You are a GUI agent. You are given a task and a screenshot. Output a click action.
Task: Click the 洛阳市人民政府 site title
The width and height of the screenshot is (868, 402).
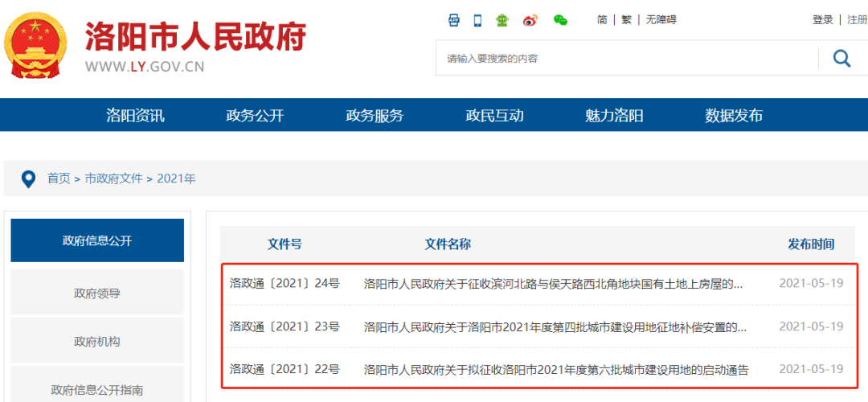pos(195,37)
